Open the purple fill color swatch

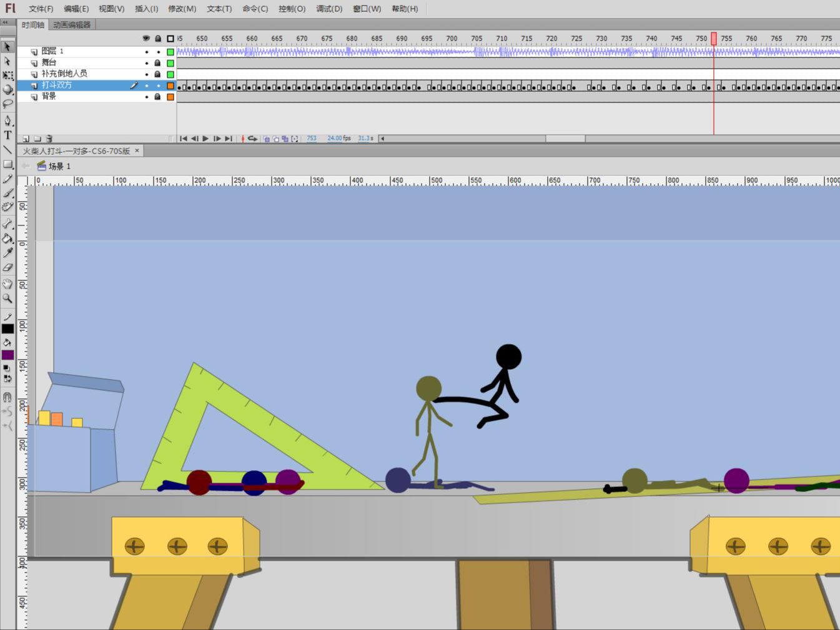coord(7,355)
